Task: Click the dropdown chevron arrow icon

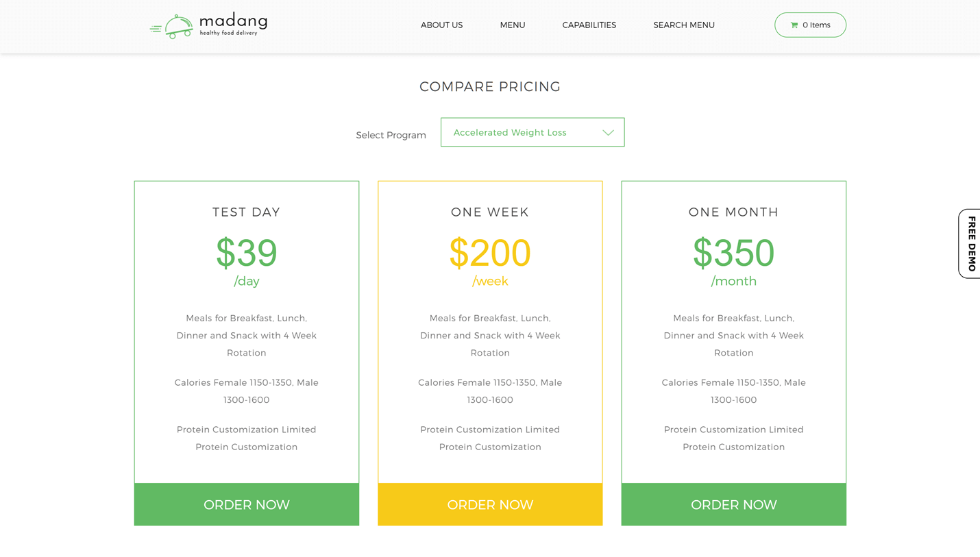Action: tap(608, 133)
